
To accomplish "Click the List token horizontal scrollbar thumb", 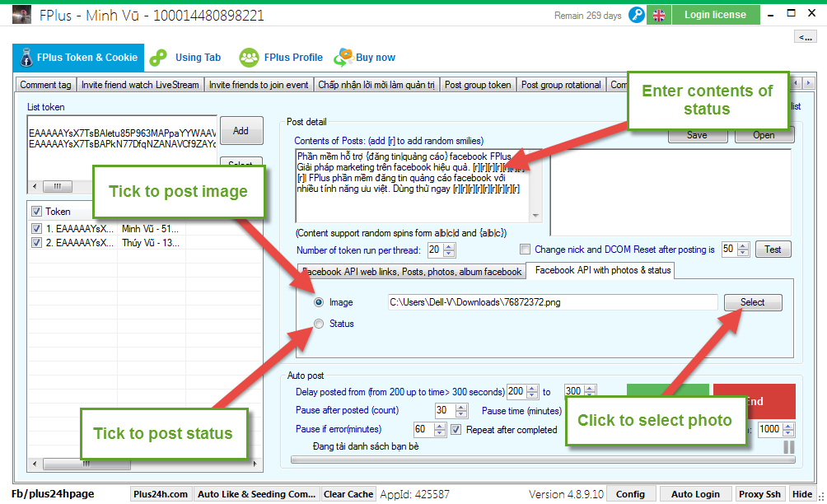I will point(58,186).
